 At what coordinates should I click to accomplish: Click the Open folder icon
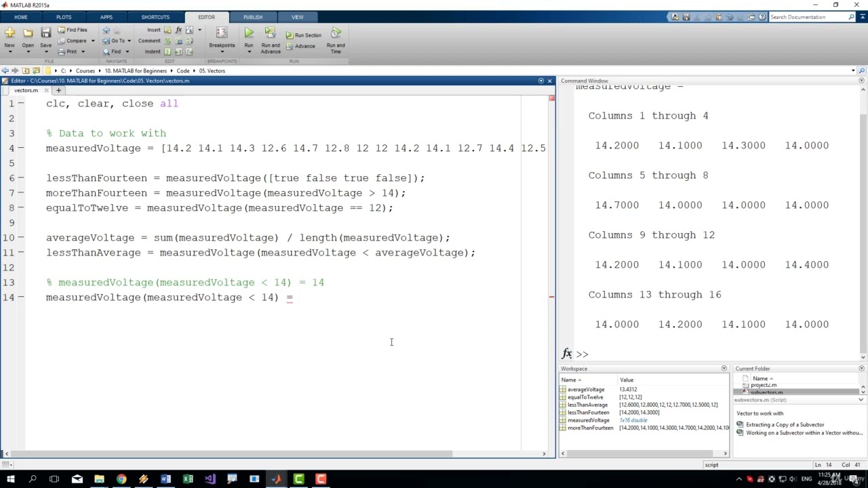pos(28,33)
